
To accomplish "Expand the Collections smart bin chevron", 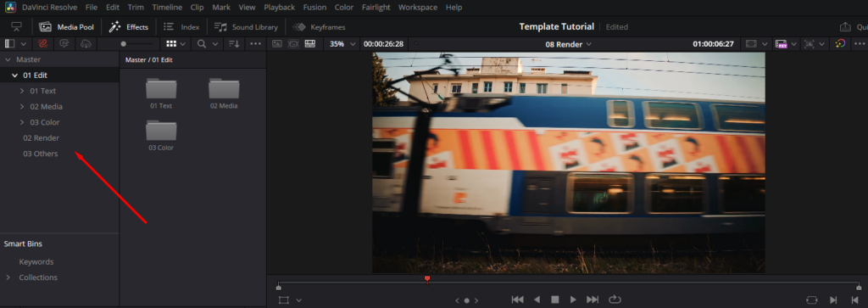I will (8, 277).
